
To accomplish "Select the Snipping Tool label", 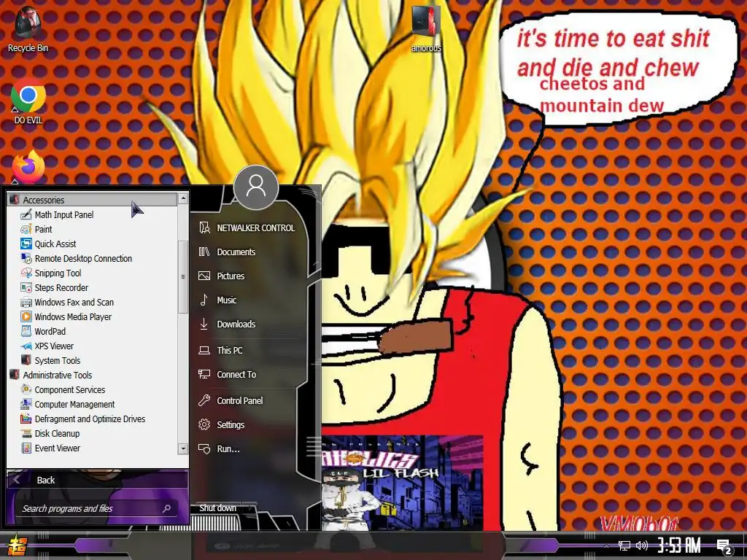I will click(x=58, y=273).
